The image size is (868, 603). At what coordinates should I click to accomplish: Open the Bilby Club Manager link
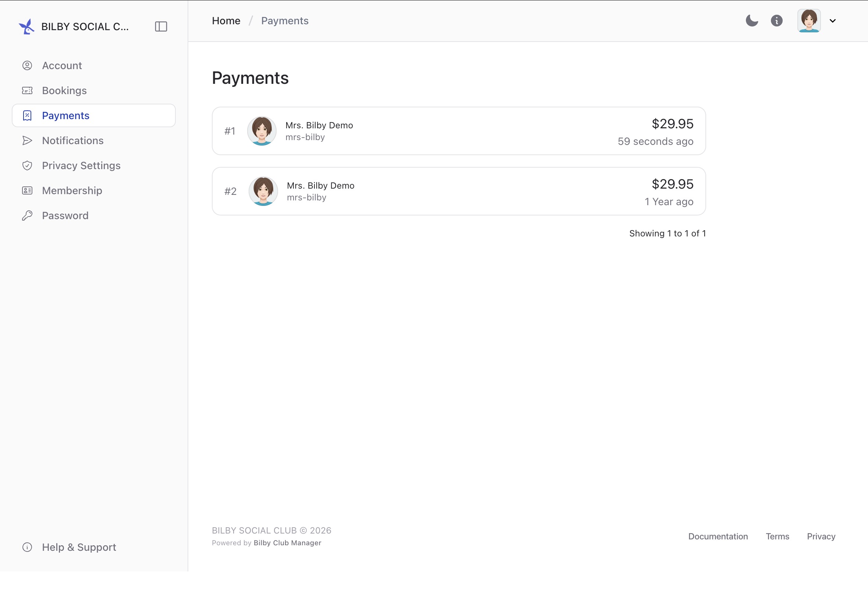click(x=287, y=543)
